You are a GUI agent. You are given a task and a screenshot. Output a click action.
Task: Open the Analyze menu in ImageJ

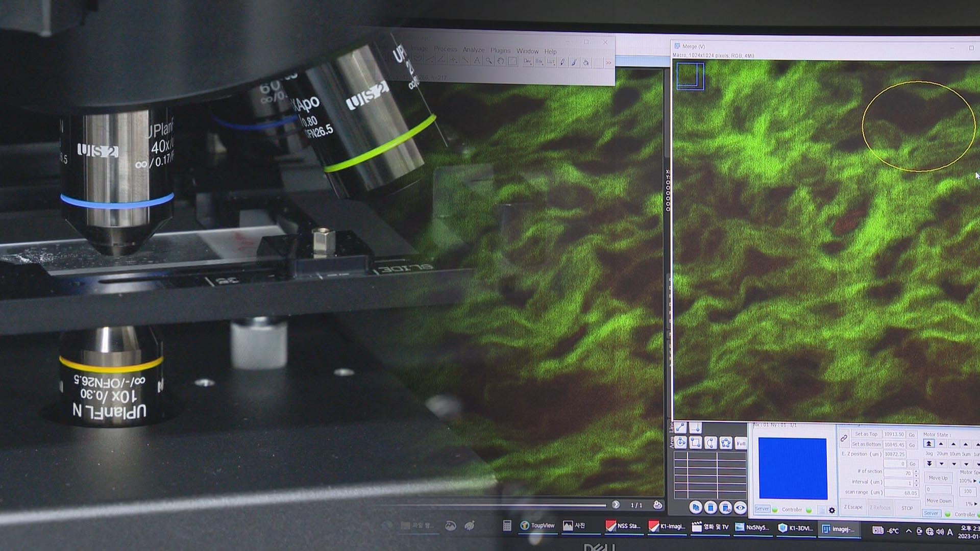tap(474, 49)
